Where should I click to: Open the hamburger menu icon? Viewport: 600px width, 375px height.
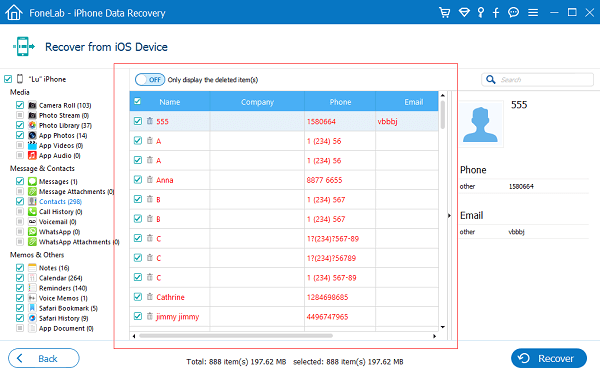click(533, 13)
